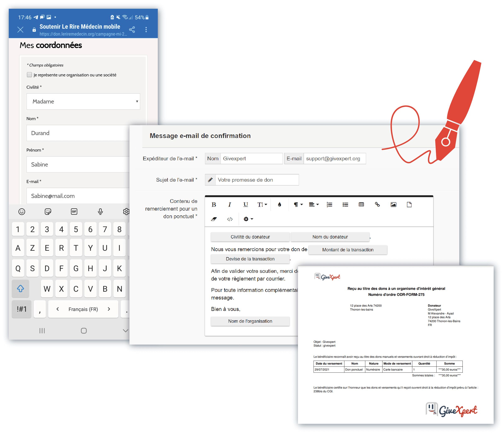
Task: Tap the share icon in mobile header
Action: [x=132, y=30]
